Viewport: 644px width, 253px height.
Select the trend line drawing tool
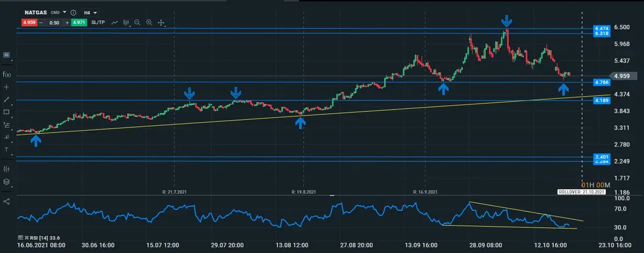pos(6,99)
